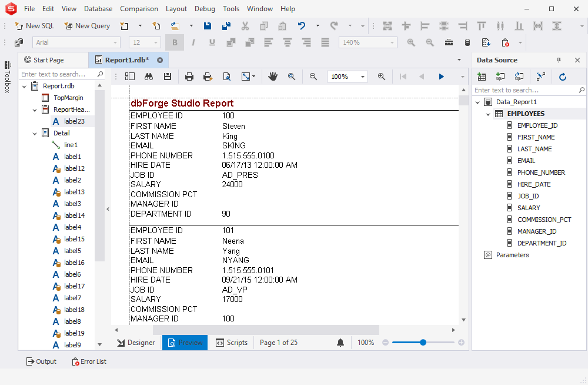Screen dimensions: 588x385
Task: Switch to the Designer view
Action: pyautogui.click(x=136, y=343)
